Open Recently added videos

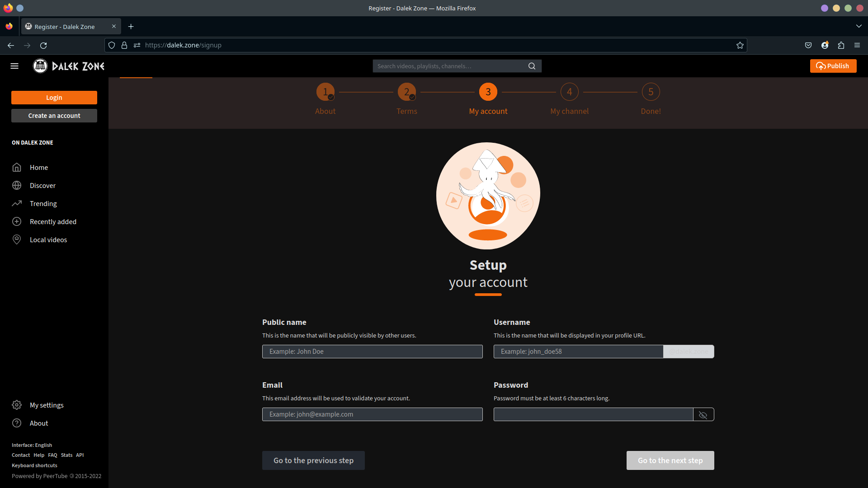pyautogui.click(x=53, y=221)
